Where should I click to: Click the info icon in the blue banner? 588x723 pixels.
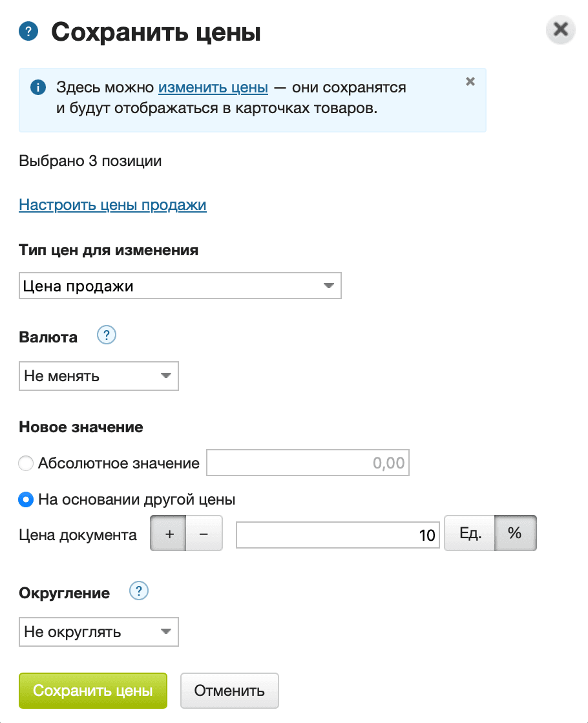[38, 87]
